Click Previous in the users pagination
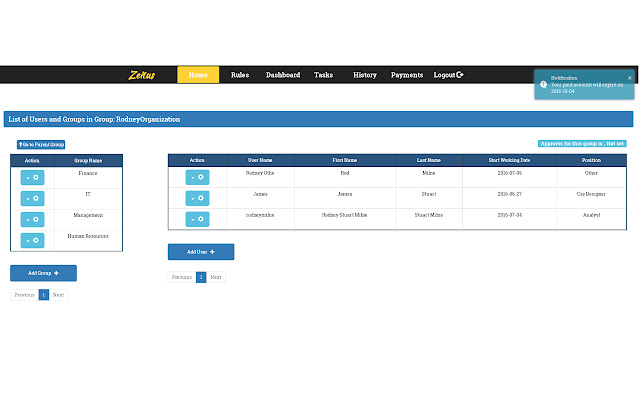Screen dimensions: 640x400 click(x=182, y=277)
